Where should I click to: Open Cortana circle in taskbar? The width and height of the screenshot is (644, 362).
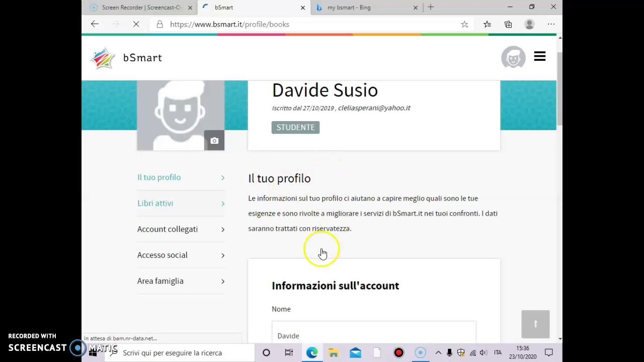266,353
